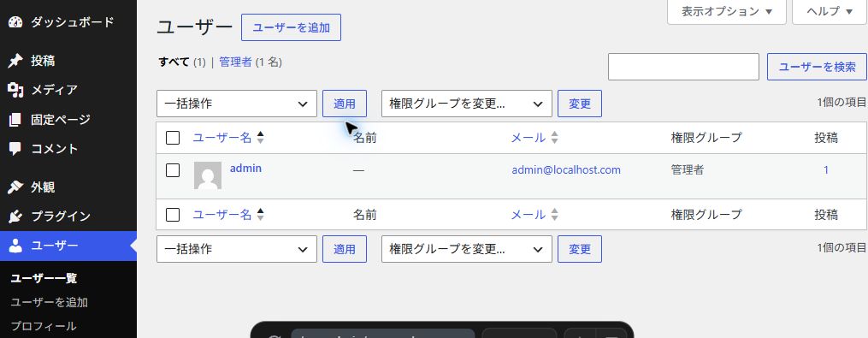Click the 投稿 pin icon in sidebar
Screen dimensions: 868x338
pyautogui.click(x=15, y=61)
